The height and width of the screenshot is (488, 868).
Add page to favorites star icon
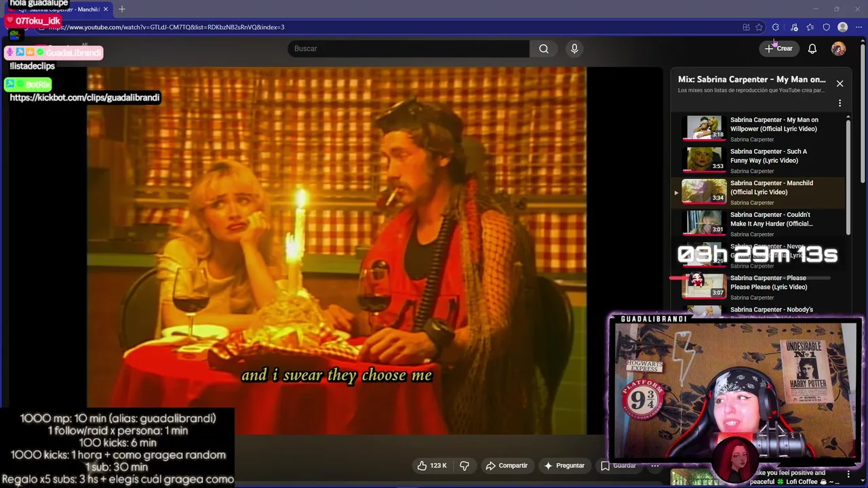point(759,27)
